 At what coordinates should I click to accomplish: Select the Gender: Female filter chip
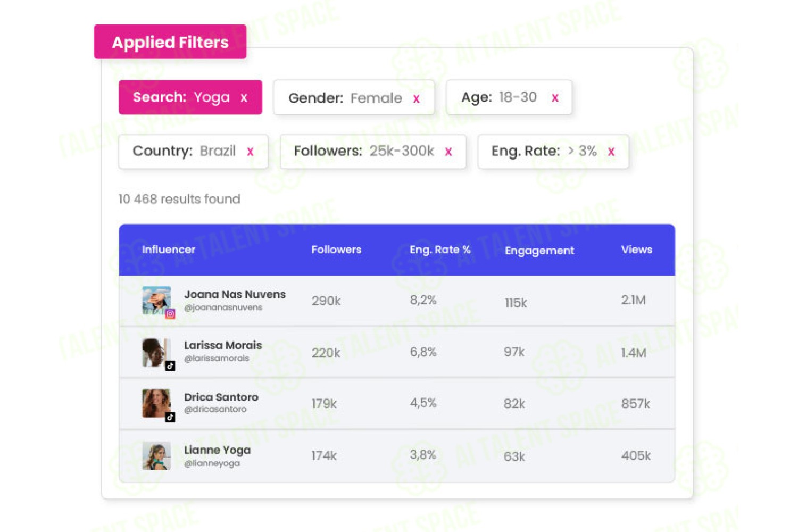click(x=354, y=97)
